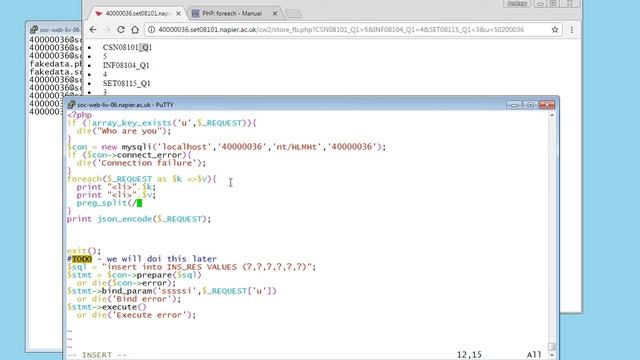Click the 'Execute error' die line

coord(136,315)
